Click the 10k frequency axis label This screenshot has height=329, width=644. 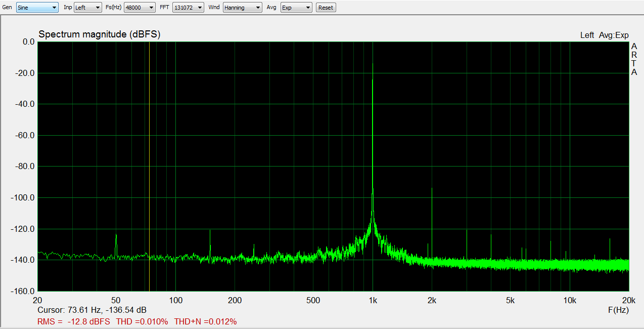pyautogui.click(x=570, y=300)
